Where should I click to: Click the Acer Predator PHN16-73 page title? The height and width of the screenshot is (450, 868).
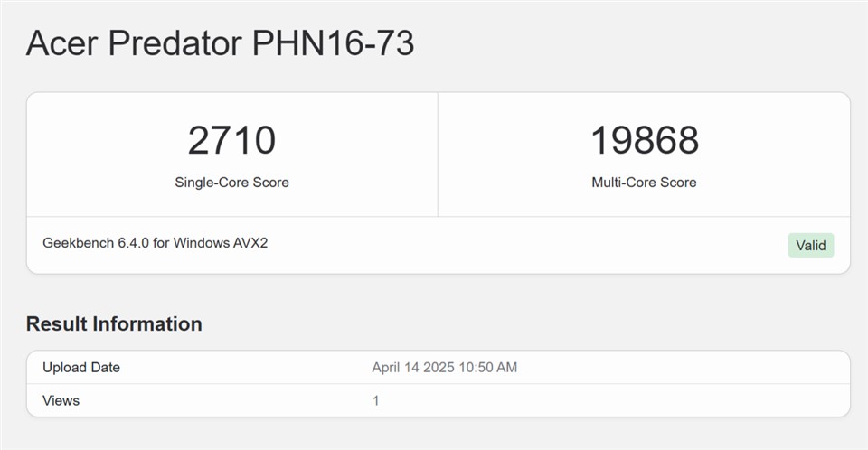220,43
